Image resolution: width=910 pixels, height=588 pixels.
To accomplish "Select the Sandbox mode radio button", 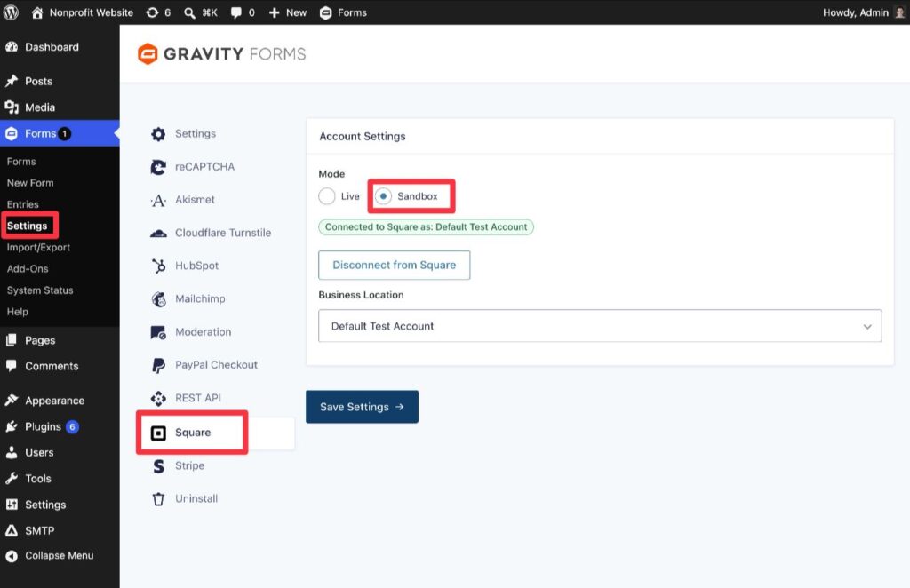I will 383,196.
